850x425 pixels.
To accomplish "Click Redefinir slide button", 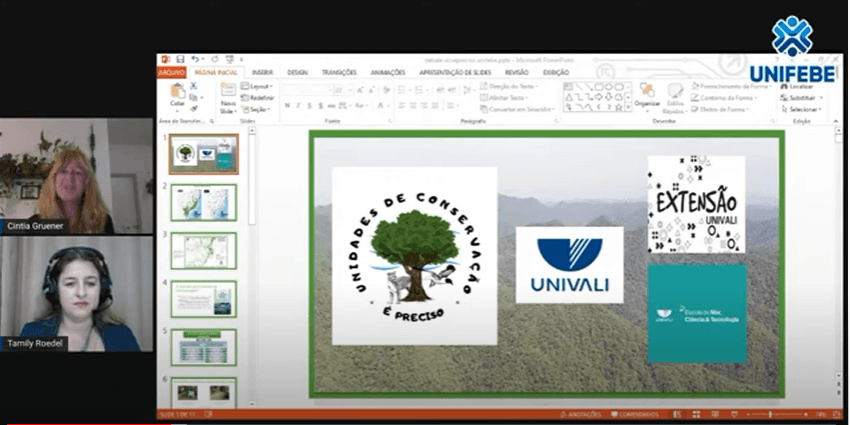I will point(257,98).
